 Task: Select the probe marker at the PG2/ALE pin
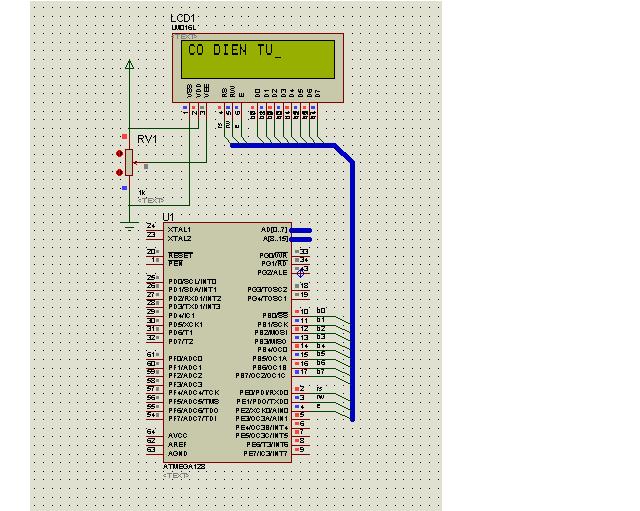tap(301, 273)
